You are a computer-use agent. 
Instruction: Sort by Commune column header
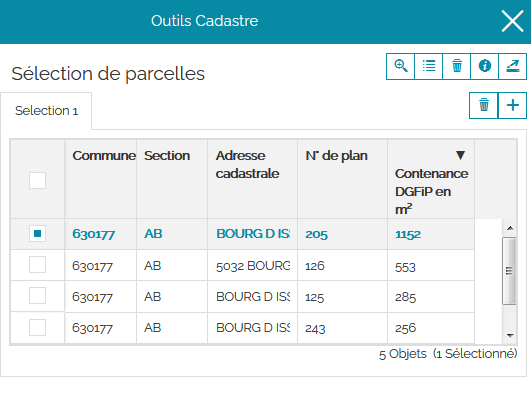coord(104,155)
